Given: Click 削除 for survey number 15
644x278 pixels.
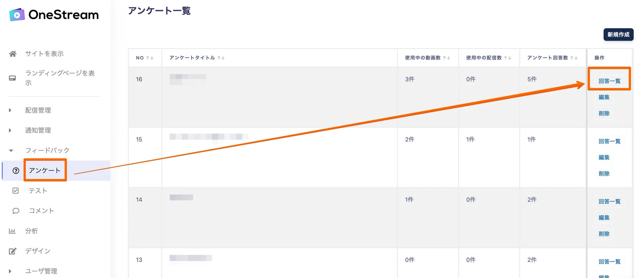Looking at the screenshot, I should (x=604, y=174).
